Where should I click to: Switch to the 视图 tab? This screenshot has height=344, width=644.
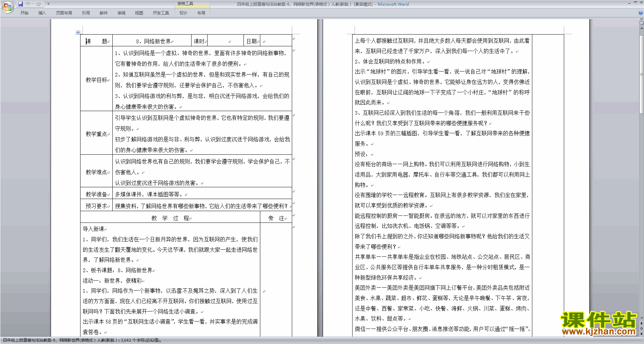(139, 13)
